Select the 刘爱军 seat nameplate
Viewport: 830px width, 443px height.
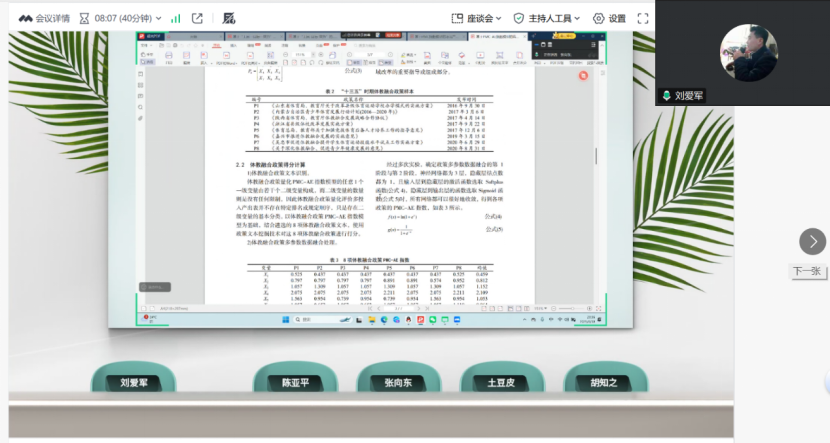pyautogui.click(x=133, y=383)
